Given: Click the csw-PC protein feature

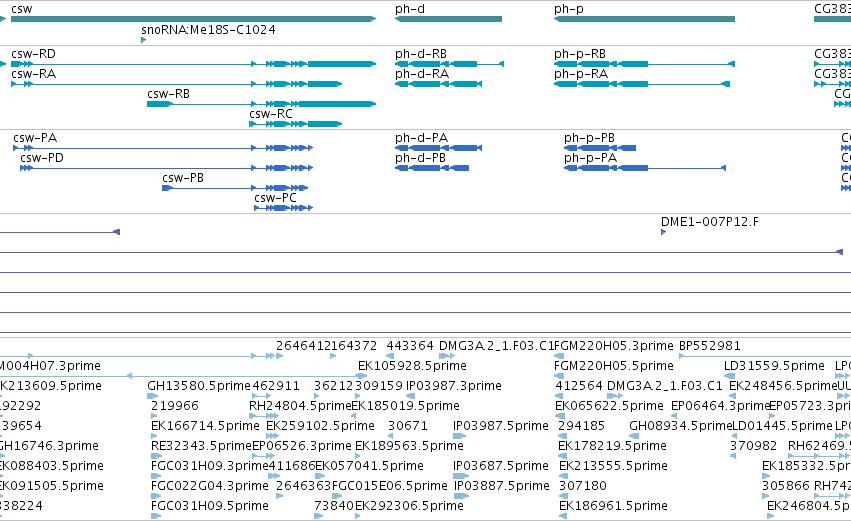Looking at the screenshot, I should coord(283,208).
